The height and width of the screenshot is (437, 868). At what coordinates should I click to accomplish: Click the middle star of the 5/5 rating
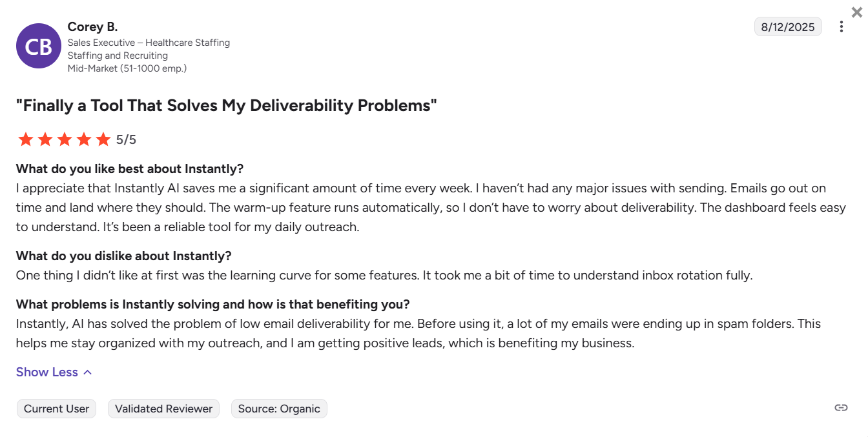coord(65,139)
